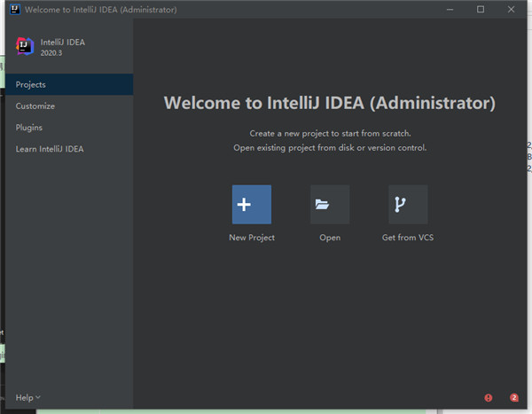Click the Welcome to IntelliJ IDEA heading
Image resolution: width=532 pixels, height=414 pixels.
pyautogui.click(x=329, y=103)
